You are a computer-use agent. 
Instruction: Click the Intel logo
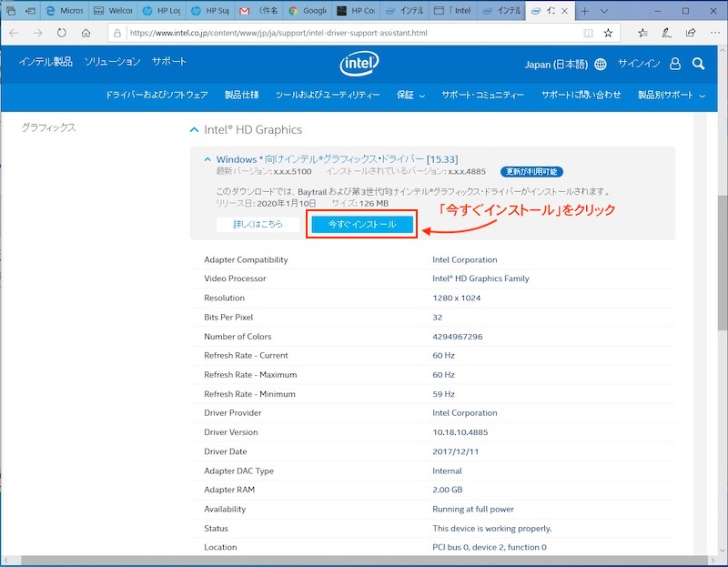[359, 64]
